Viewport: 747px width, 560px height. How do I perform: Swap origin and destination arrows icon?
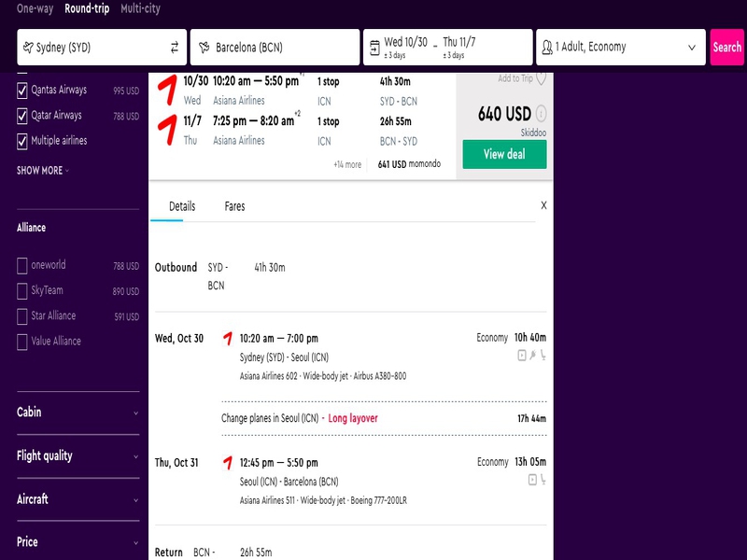click(x=175, y=48)
